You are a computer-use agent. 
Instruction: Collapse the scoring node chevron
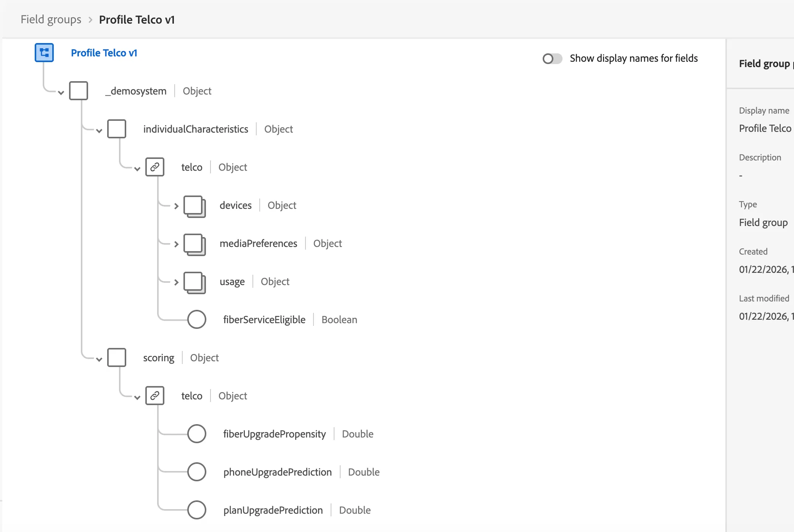(x=99, y=359)
